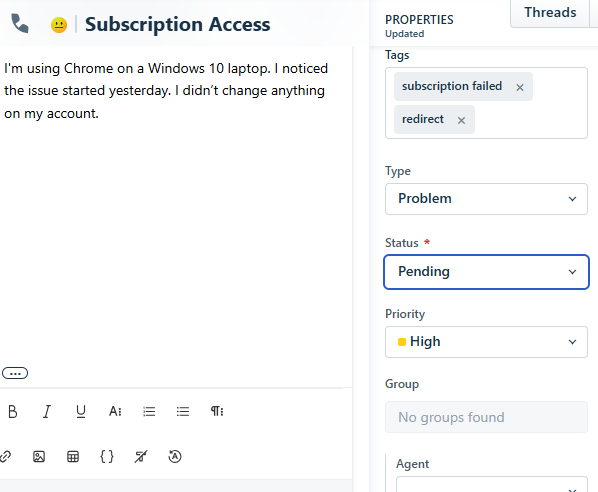Open the Type dropdown showing Problem
This screenshot has width=598, height=492.
point(486,199)
